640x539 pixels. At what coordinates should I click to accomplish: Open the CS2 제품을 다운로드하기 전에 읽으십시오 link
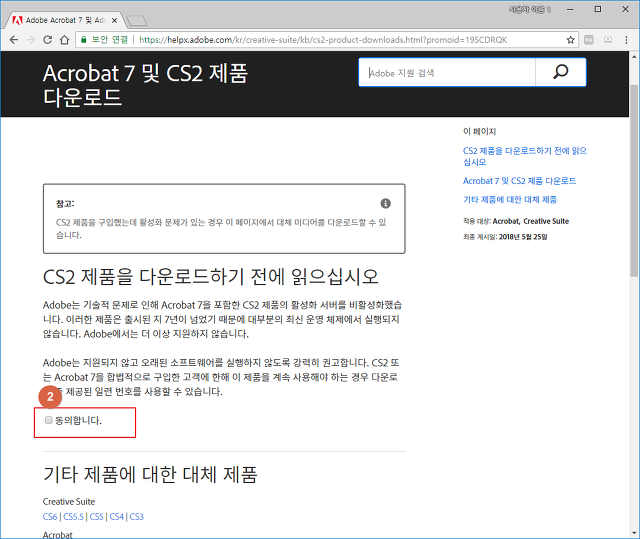pyautogui.click(x=524, y=156)
